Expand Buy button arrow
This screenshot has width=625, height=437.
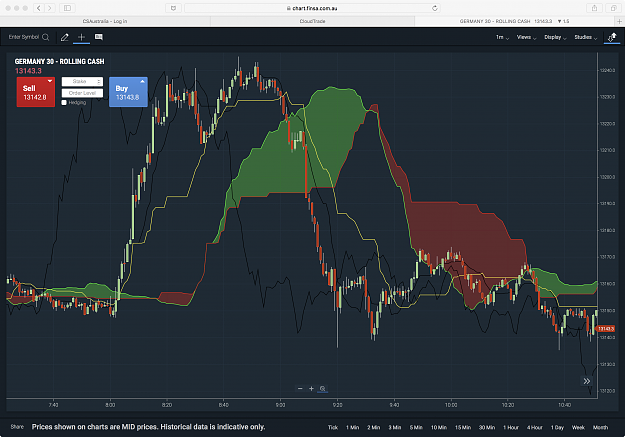tap(142, 81)
